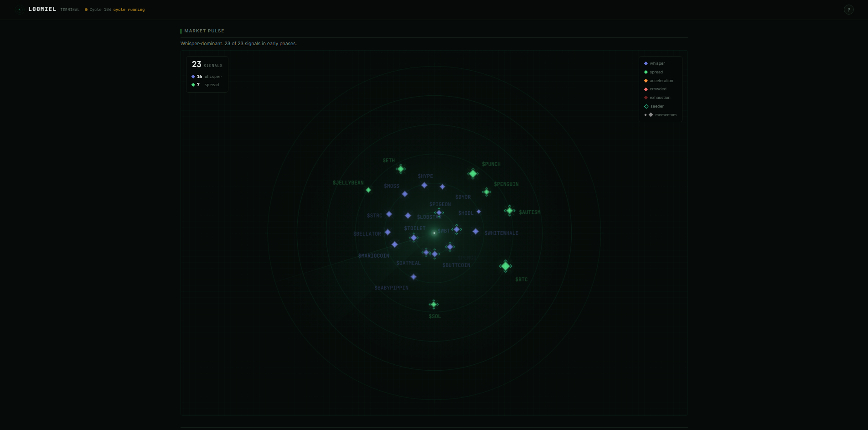
Task: Toggle the whisper legend entry
Action: [x=655, y=63]
